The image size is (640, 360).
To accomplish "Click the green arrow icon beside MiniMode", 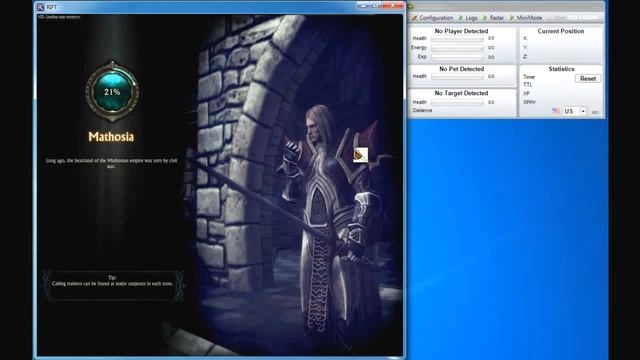I will pyautogui.click(x=512, y=18).
